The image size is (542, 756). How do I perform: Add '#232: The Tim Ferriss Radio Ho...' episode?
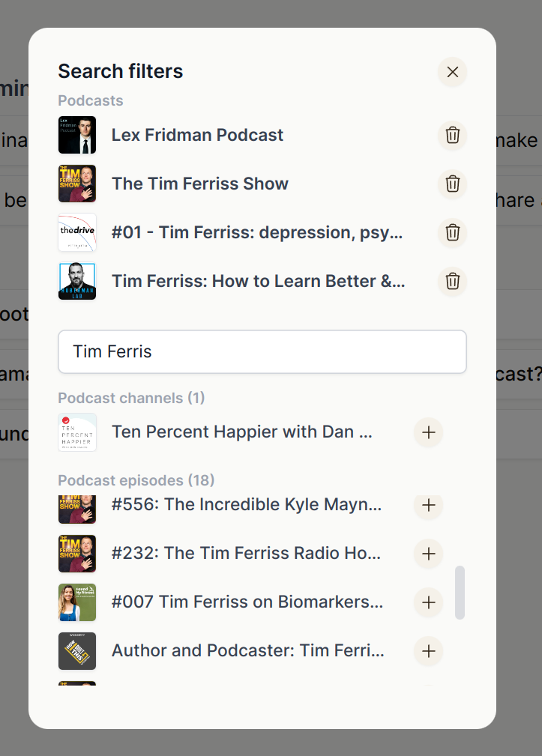pos(429,554)
